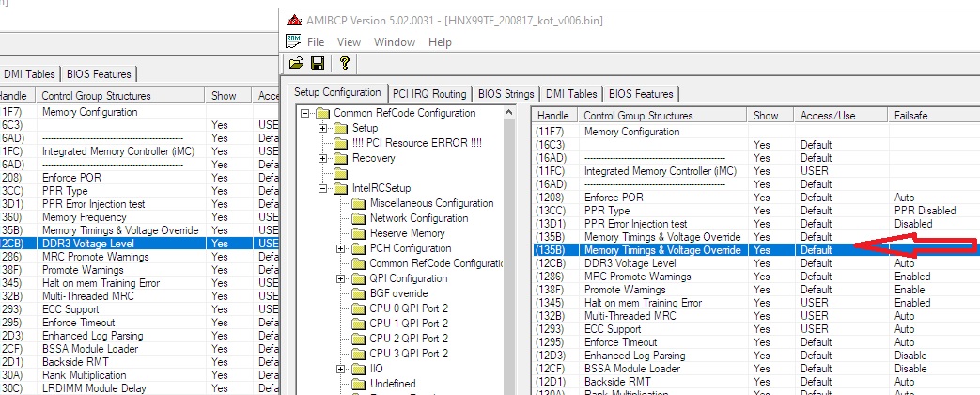Click the ROM document icon beside File menu
This screenshot has width=980, height=395.
(x=293, y=41)
